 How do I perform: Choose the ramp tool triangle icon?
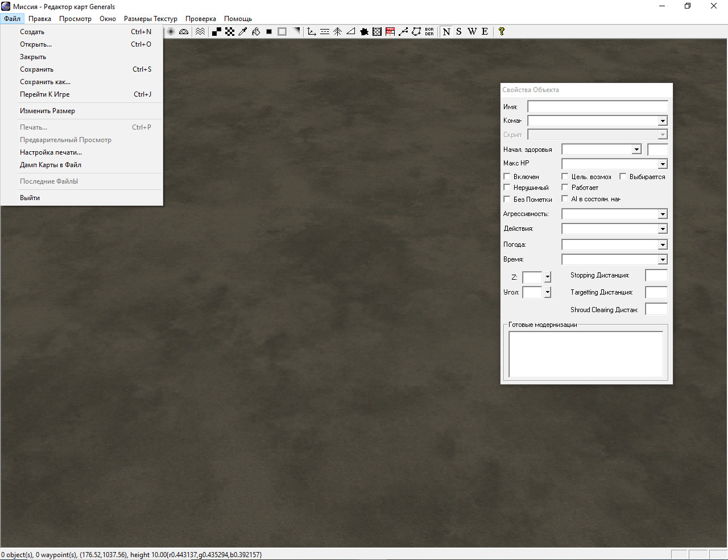(351, 32)
